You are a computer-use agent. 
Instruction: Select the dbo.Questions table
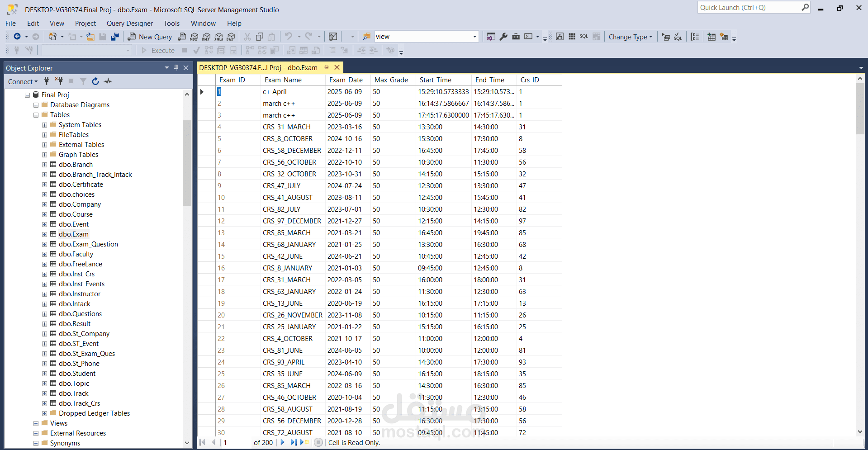pos(80,314)
